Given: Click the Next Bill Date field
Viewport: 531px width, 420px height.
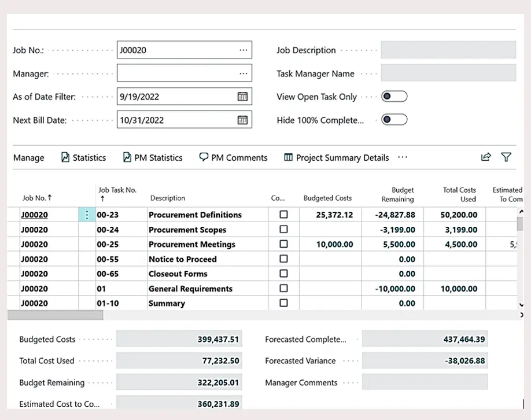Looking at the screenshot, I should click(x=184, y=120).
